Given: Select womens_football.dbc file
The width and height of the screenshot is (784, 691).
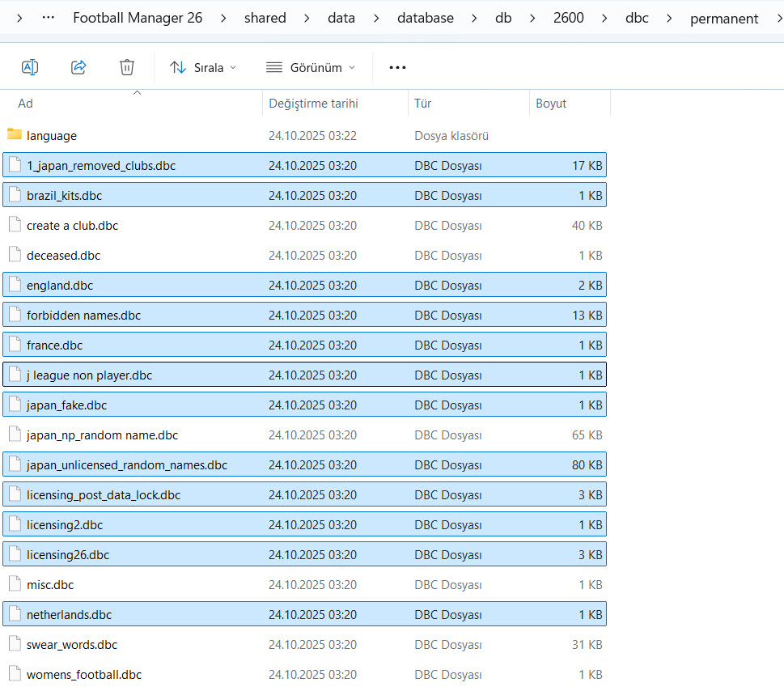Looking at the screenshot, I should pyautogui.click(x=84, y=675).
